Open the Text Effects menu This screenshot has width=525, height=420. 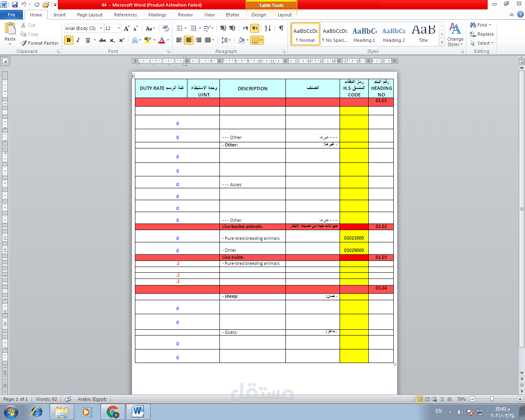coord(136,40)
